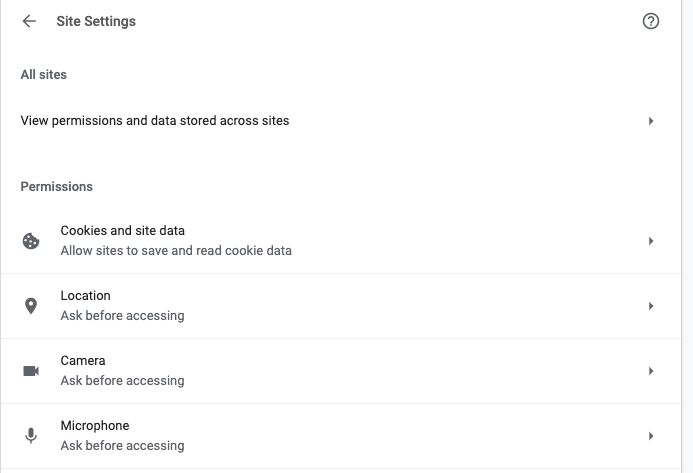Click the Site Settings page title
Viewport: 693px width, 473px height.
coord(96,21)
